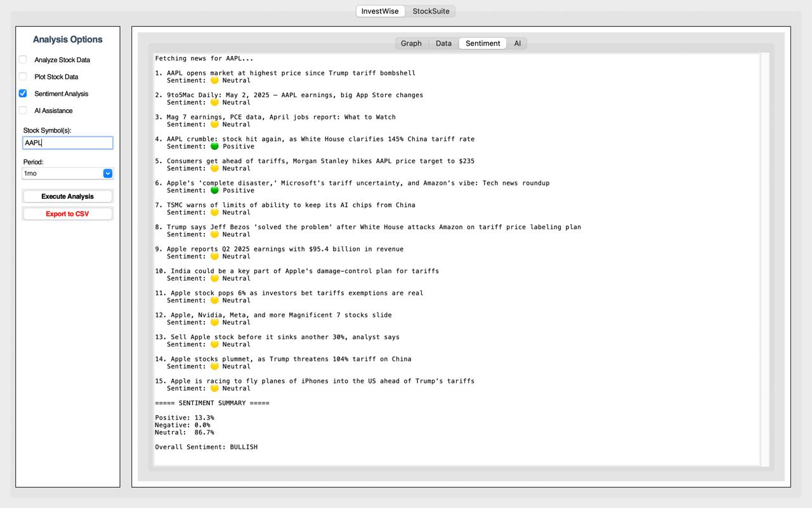Click the Execute Analysis button
Screen dimensions: 812x508
click(67, 196)
